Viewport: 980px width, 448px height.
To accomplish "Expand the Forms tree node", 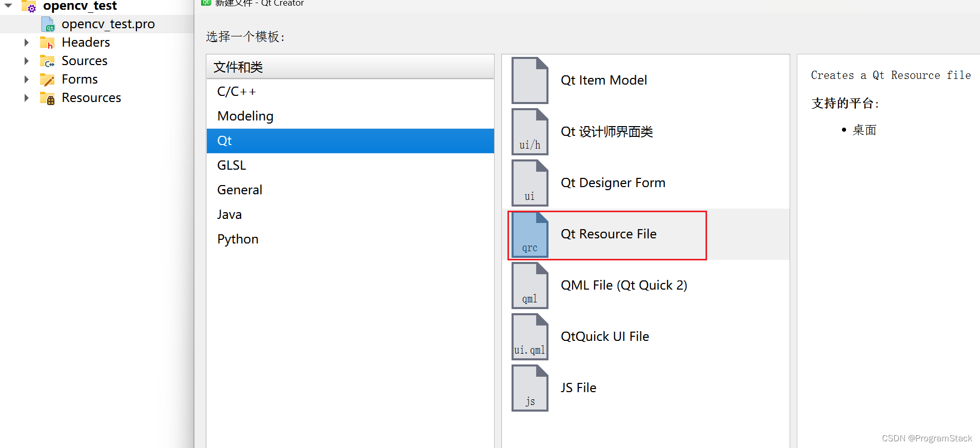I will coord(26,79).
